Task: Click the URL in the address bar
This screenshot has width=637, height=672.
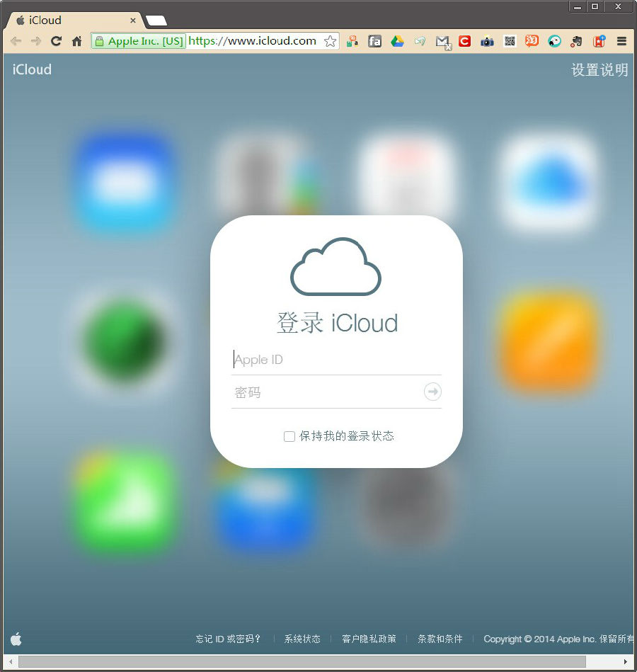Action: click(252, 41)
